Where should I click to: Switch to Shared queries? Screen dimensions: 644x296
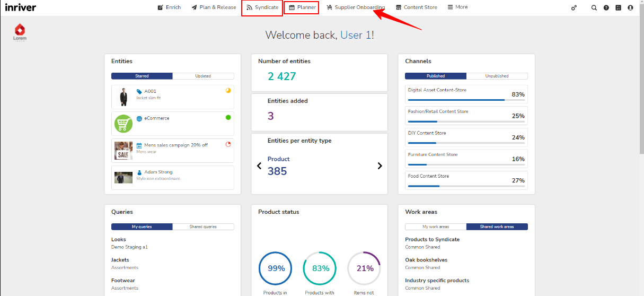203,227
